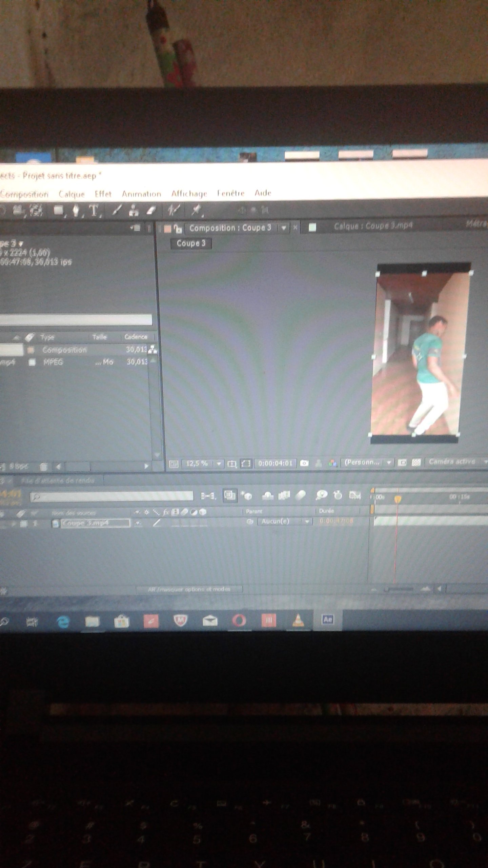Toggle the transparency grid
The width and height of the screenshot is (488, 868).
click(416, 462)
